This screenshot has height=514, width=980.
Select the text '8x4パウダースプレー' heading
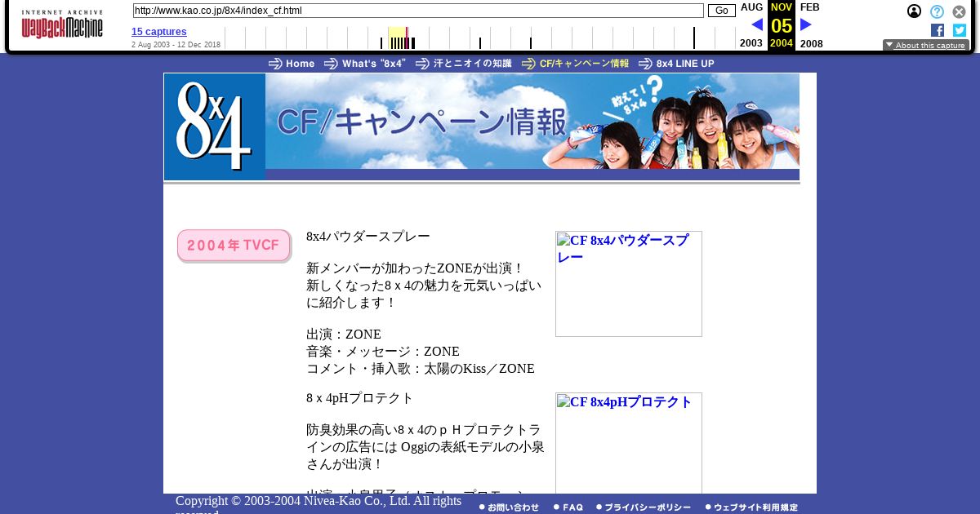(x=368, y=237)
